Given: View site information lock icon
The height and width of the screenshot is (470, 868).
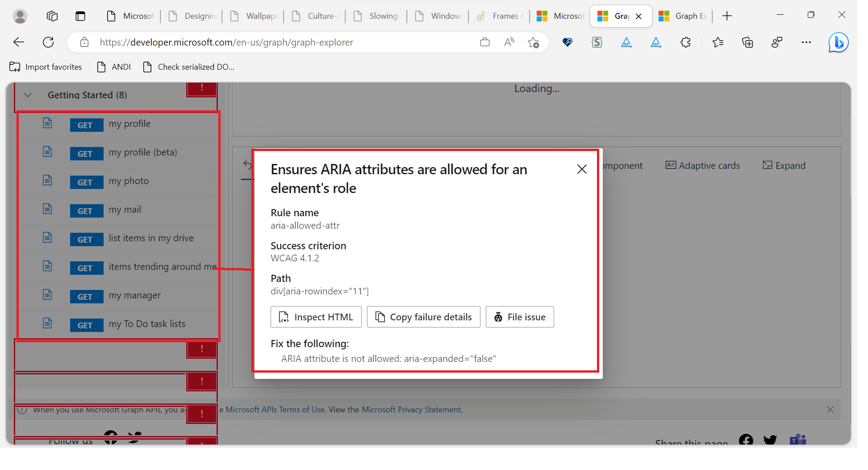Looking at the screenshot, I should coord(84,42).
